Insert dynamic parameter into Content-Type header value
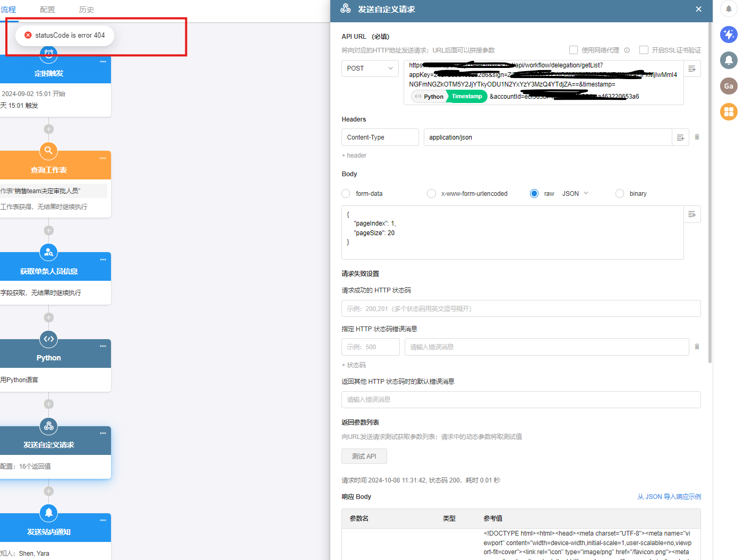This screenshot has height=560, width=744. (x=680, y=137)
